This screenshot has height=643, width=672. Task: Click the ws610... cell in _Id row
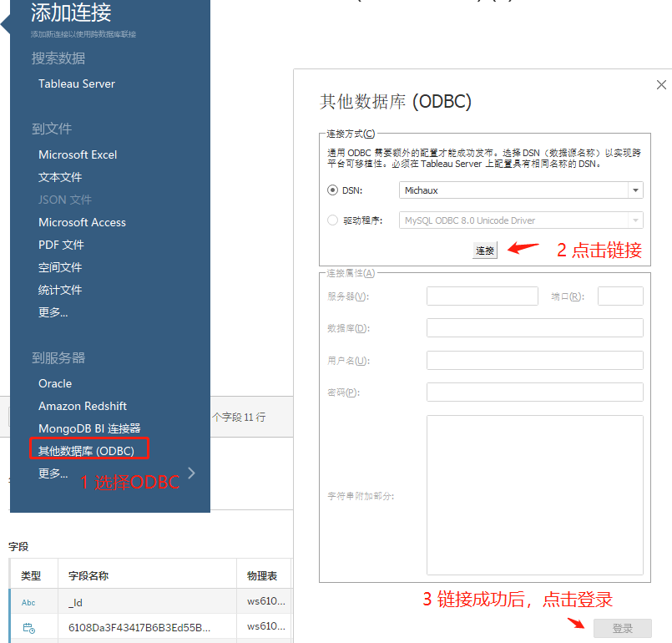point(265,601)
